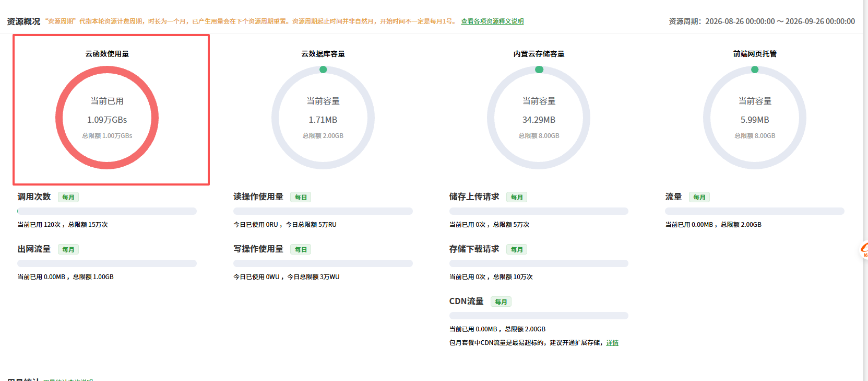Screen dimensions: 868x381
Task: Click the 每月 tag beside 存储下载请求
Action: 517,249
